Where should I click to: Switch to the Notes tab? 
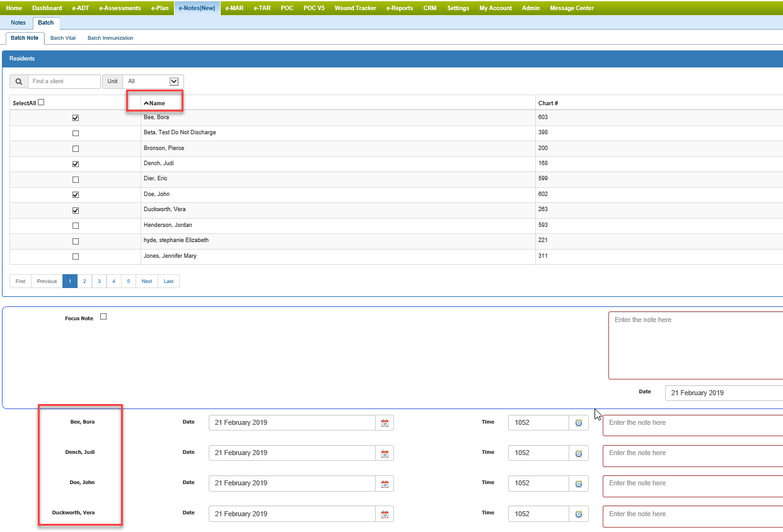pos(18,23)
